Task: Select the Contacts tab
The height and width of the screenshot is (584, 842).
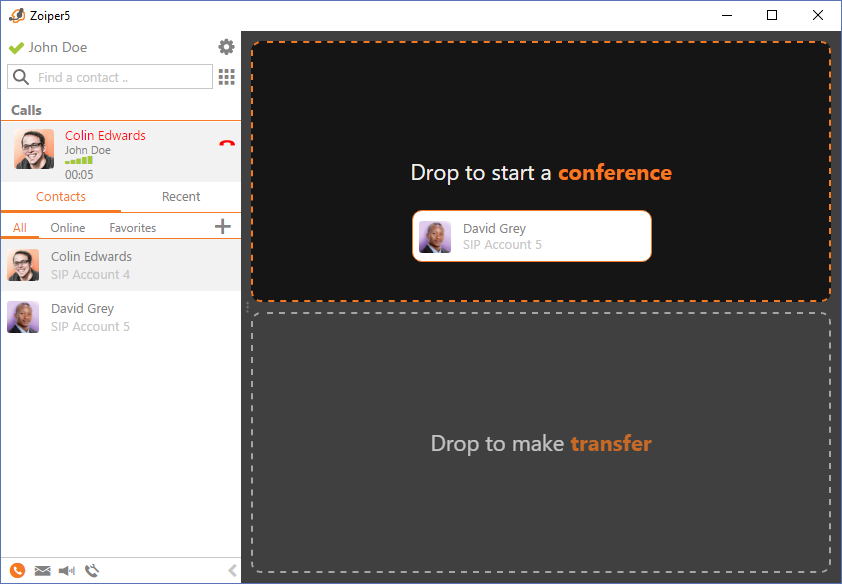Action: [61, 197]
